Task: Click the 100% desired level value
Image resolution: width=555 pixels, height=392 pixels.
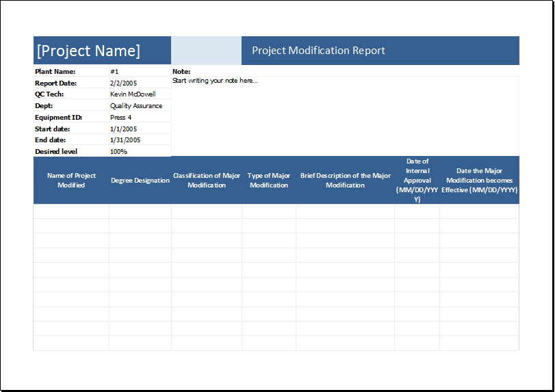Action: click(x=118, y=151)
